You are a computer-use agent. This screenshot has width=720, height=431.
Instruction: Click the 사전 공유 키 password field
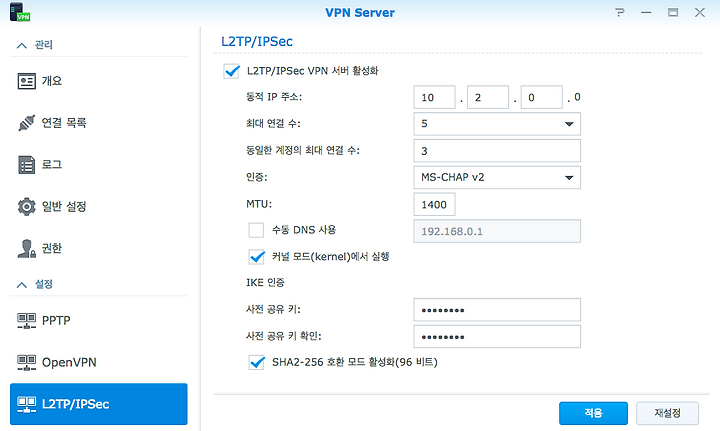tap(497, 310)
